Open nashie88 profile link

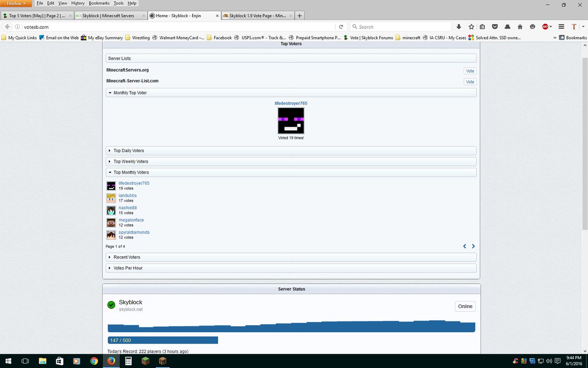[x=127, y=208]
